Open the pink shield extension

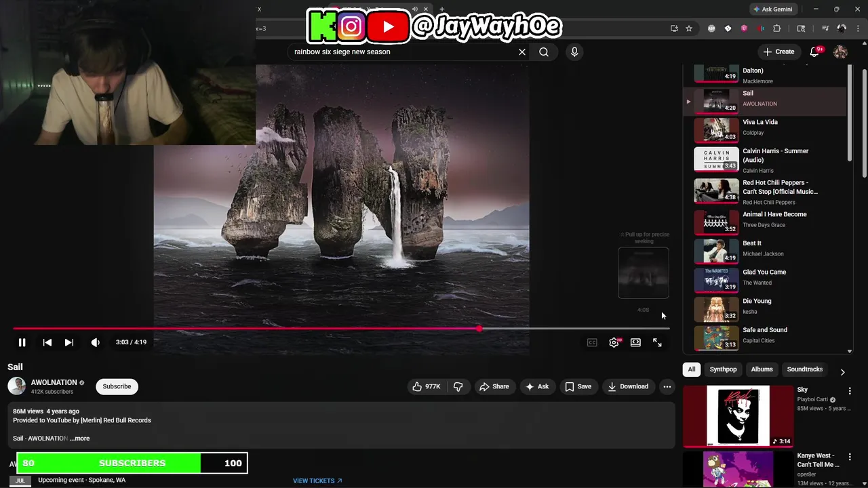pos(744,28)
